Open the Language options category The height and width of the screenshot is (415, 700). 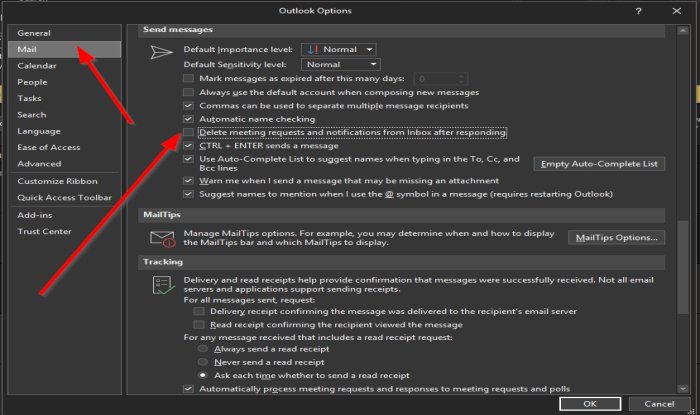pyautogui.click(x=65, y=131)
